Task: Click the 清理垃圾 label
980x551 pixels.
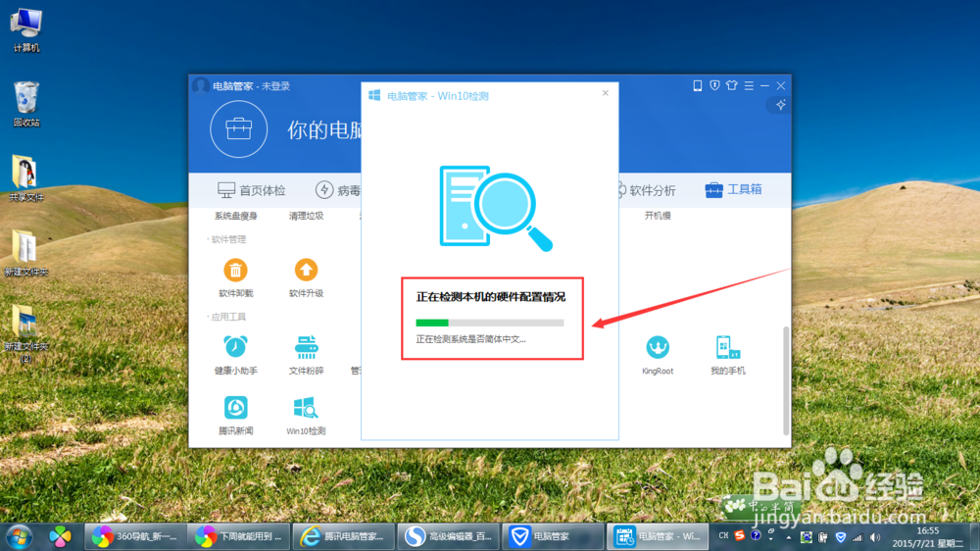Action: coord(306,216)
